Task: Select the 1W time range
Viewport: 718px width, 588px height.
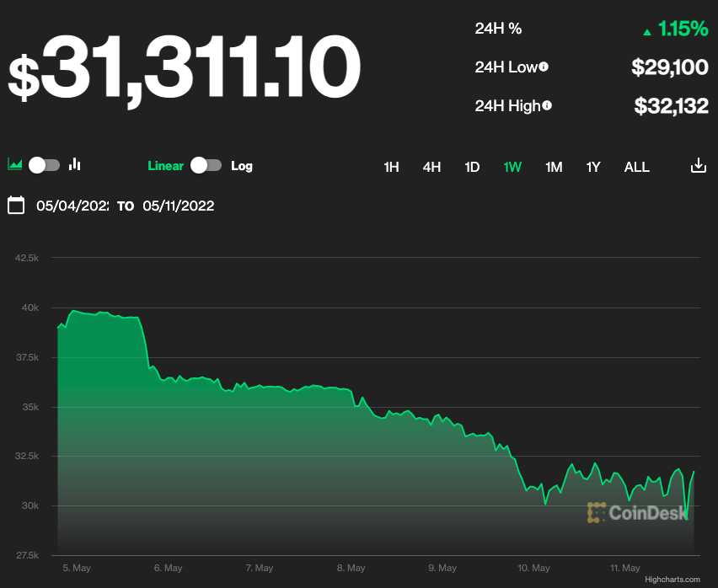Action: [x=512, y=167]
